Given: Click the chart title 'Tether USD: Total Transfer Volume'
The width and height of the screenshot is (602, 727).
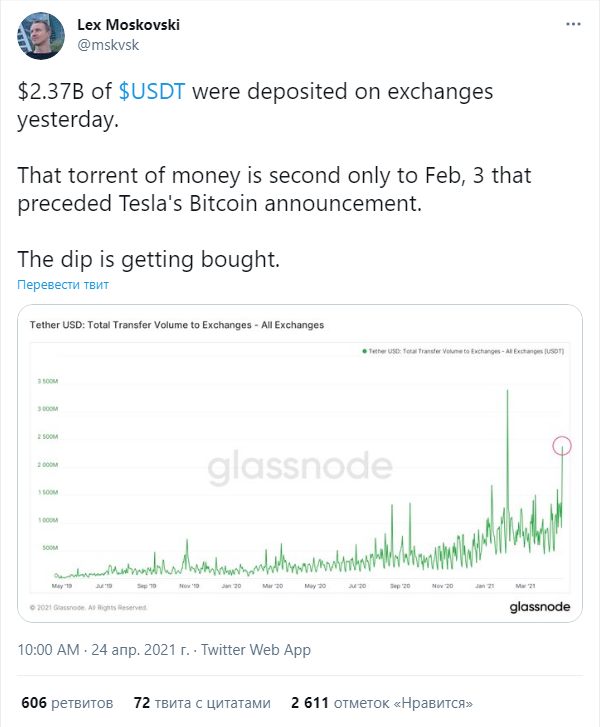Looking at the screenshot, I should 176,325.
